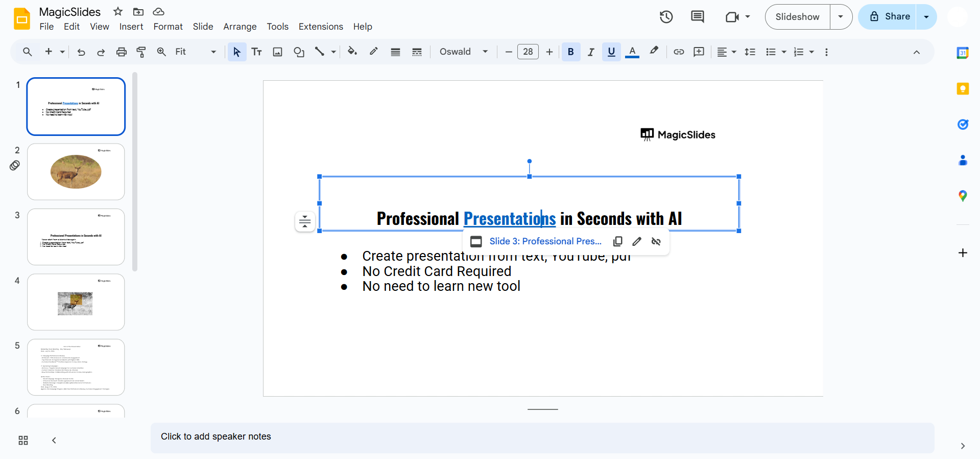980x459 pixels.
Task: Click the paint format roller icon
Action: click(x=141, y=52)
